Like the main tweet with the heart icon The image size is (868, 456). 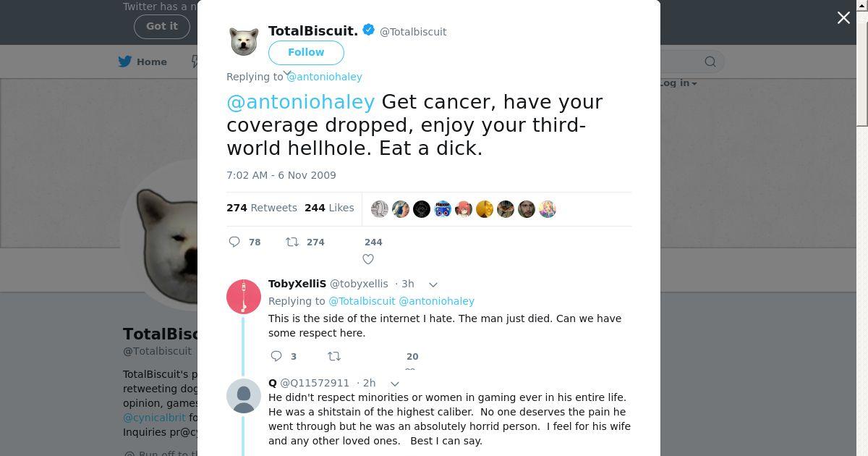(368, 259)
